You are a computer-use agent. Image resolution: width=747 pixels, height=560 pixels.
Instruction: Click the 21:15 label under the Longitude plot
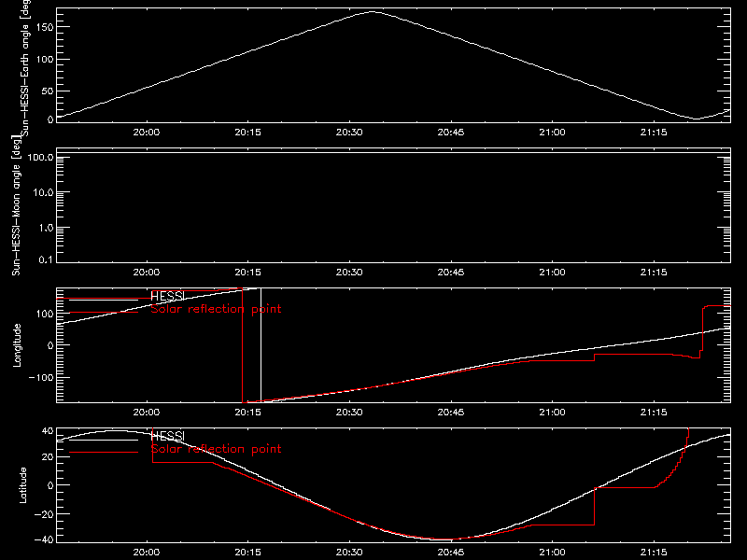coord(654,412)
